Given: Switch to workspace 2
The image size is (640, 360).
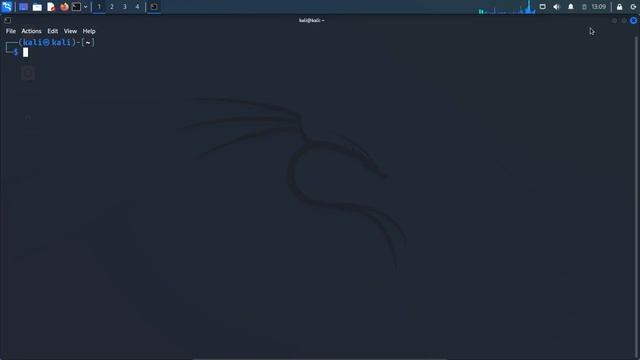Looking at the screenshot, I should [x=111, y=7].
